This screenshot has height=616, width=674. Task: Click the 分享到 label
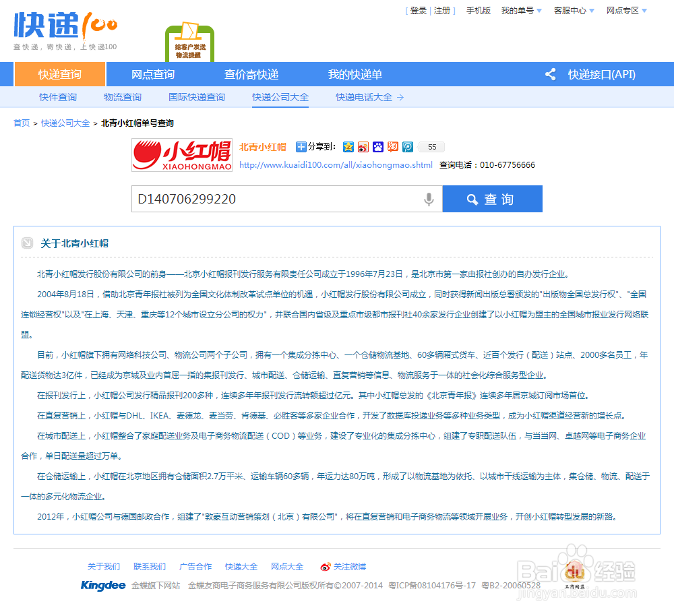tap(321, 146)
